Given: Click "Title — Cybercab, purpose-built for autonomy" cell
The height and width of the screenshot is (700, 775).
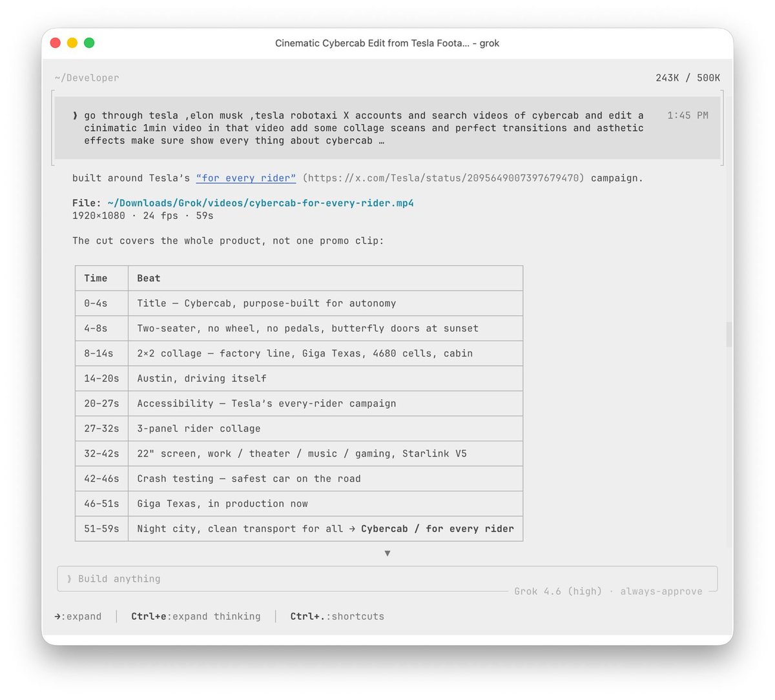Looking at the screenshot, I should click(x=325, y=304).
